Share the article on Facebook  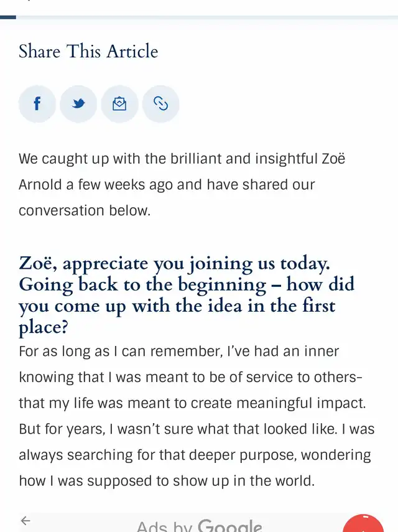click(37, 104)
